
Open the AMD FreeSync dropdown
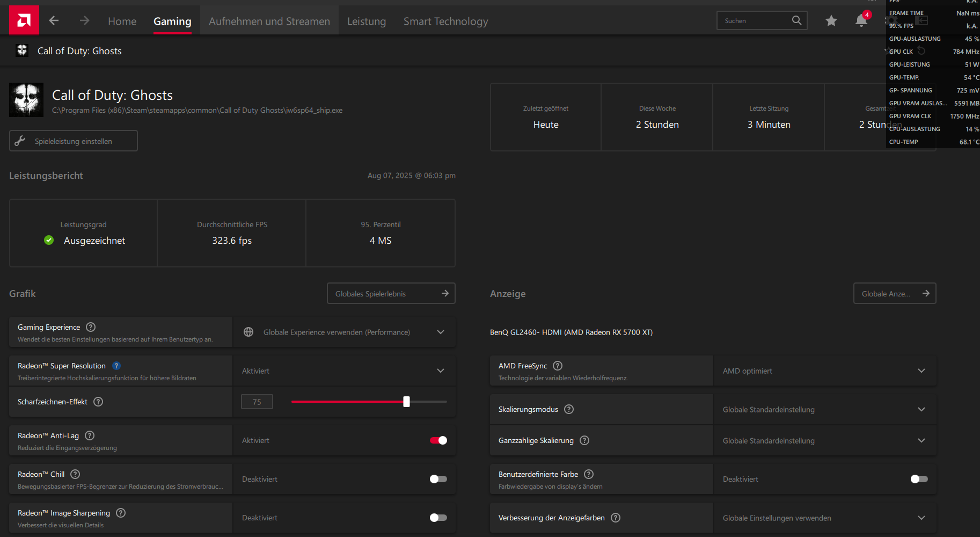point(825,371)
